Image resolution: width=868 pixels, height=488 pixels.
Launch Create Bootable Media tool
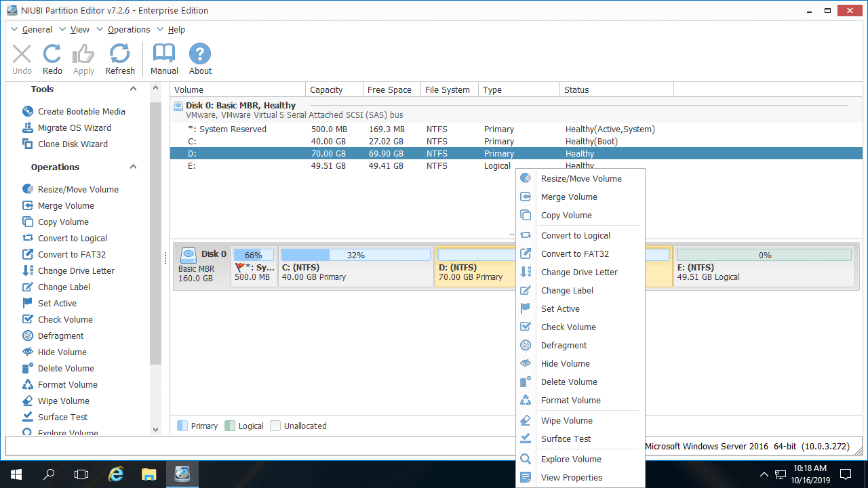[x=81, y=111]
